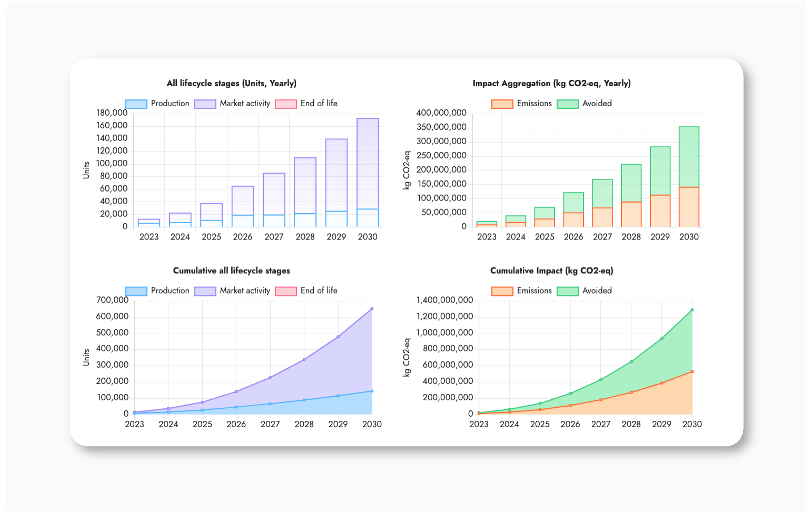Toggle Production legend in cumulative lifecycle chart

coord(157,291)
